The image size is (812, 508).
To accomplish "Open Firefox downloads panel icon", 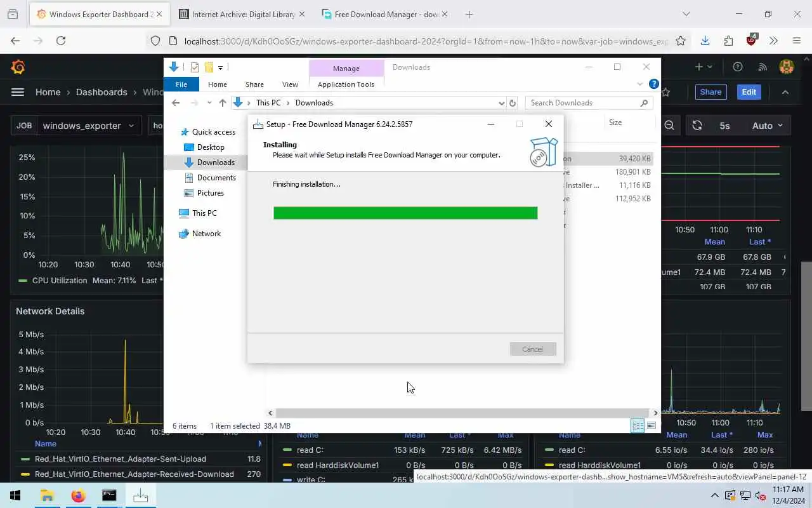I will 705,41.
